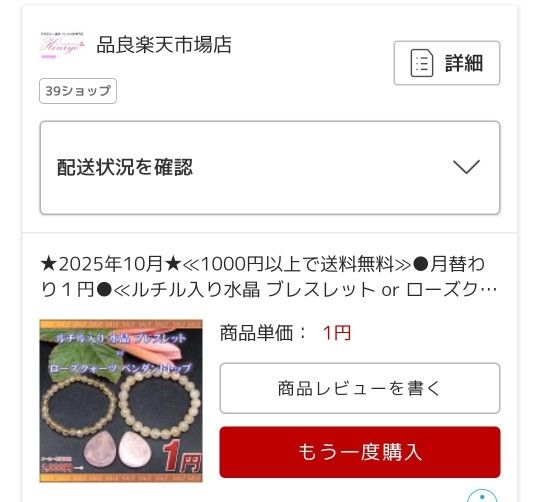Click the red 1円 graphic in product image
Image resolution: width=540 pixels, height=502 pixels.
click(182, 457)
